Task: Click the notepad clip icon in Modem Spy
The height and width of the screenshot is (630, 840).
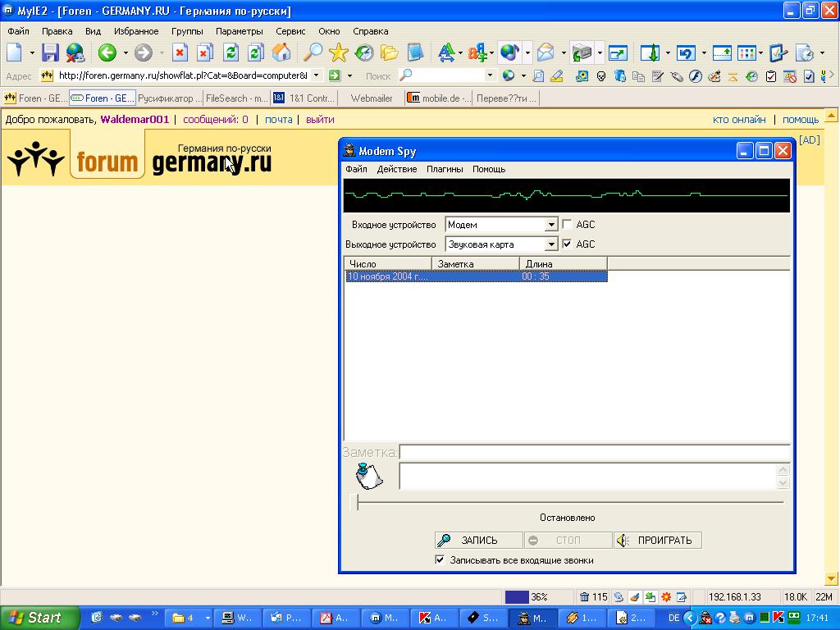Action: 369,476
